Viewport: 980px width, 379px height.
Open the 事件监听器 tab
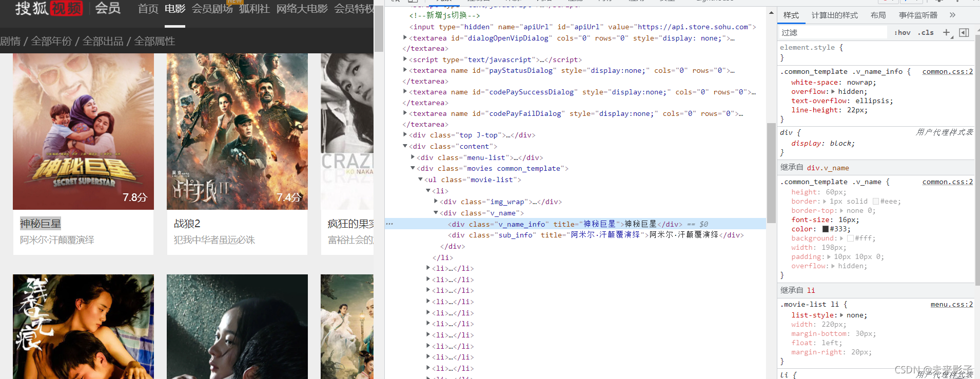(918, 15)
